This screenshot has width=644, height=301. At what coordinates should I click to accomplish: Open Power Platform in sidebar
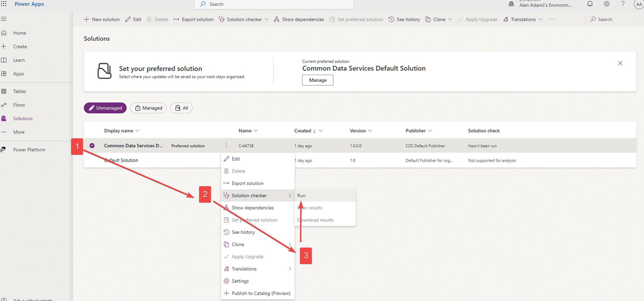pyautogui.click(x=29, y=150)
